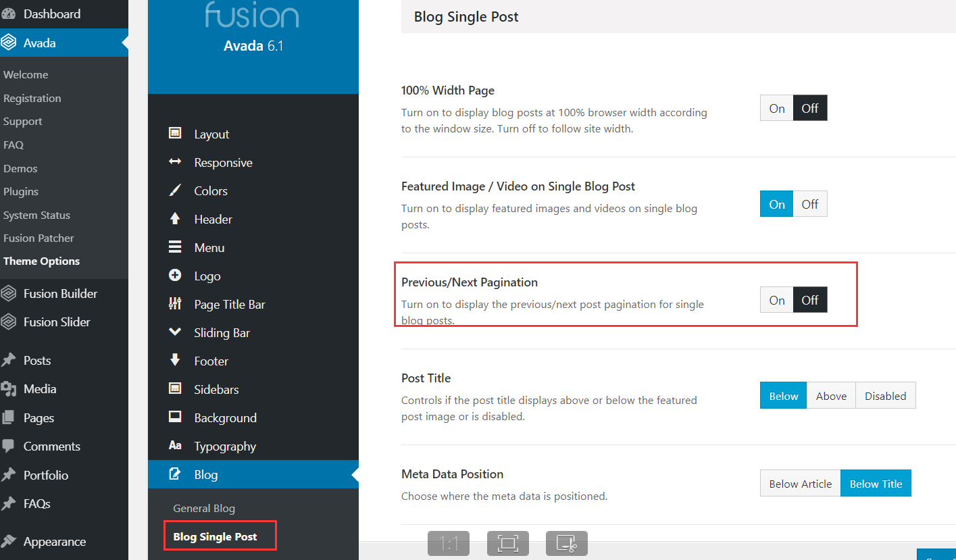Turn off Featured Image on Single Blog Post
Image resolution: width=956 pixels, height=560 pixels.
pos(810,204)
